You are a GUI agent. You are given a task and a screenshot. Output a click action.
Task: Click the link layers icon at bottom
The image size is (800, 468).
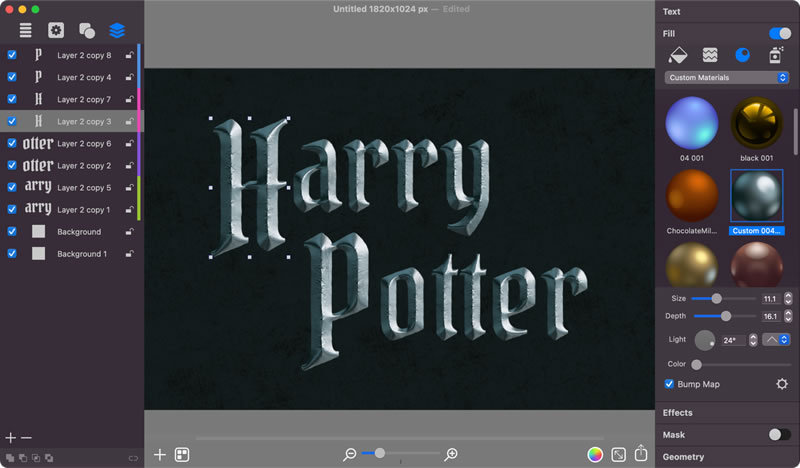click(133, 458)
